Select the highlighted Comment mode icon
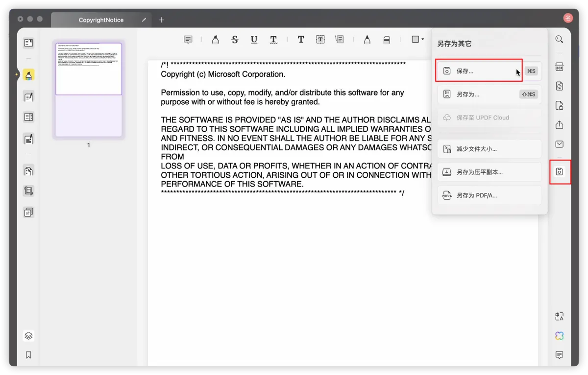 point(28,75)
